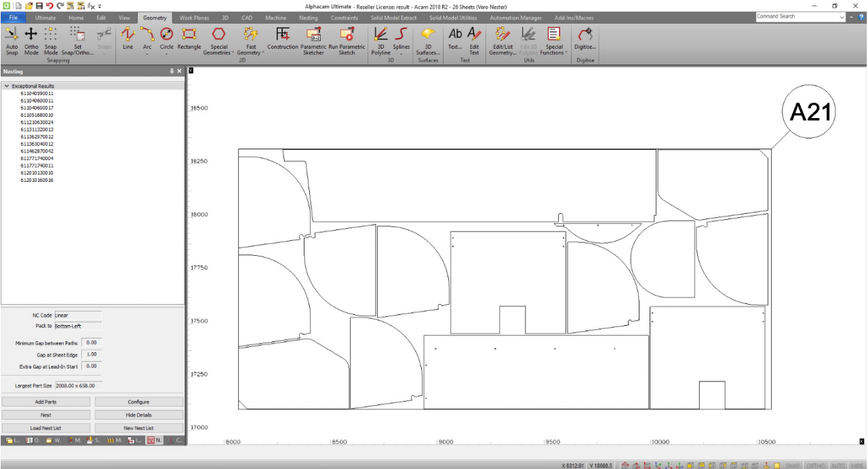Open the Command Search dropdown arrow

[x=842, y=17]
